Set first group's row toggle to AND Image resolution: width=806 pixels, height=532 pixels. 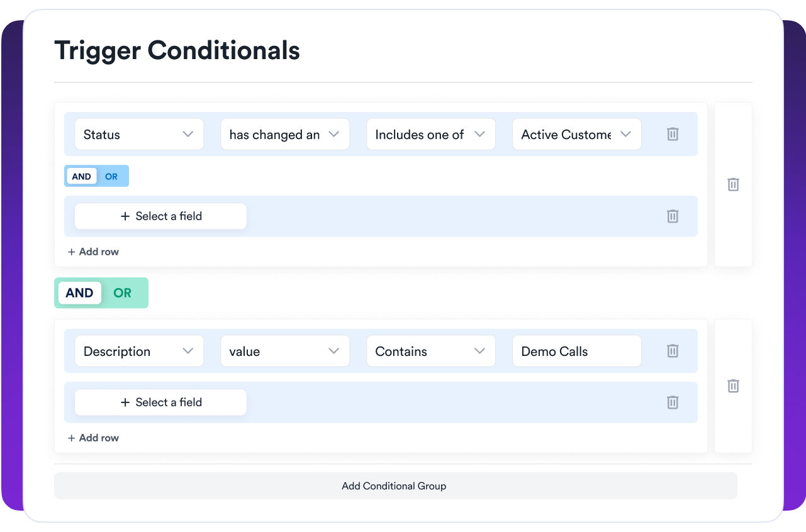coord(81,177)
